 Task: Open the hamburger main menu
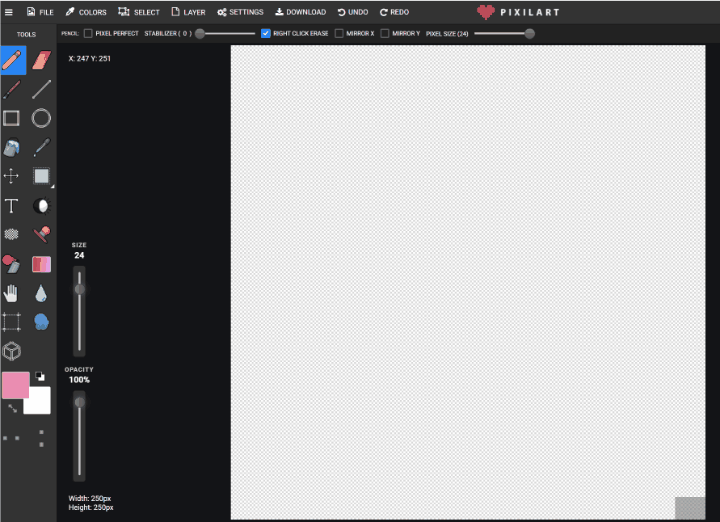tap(8, 12)
